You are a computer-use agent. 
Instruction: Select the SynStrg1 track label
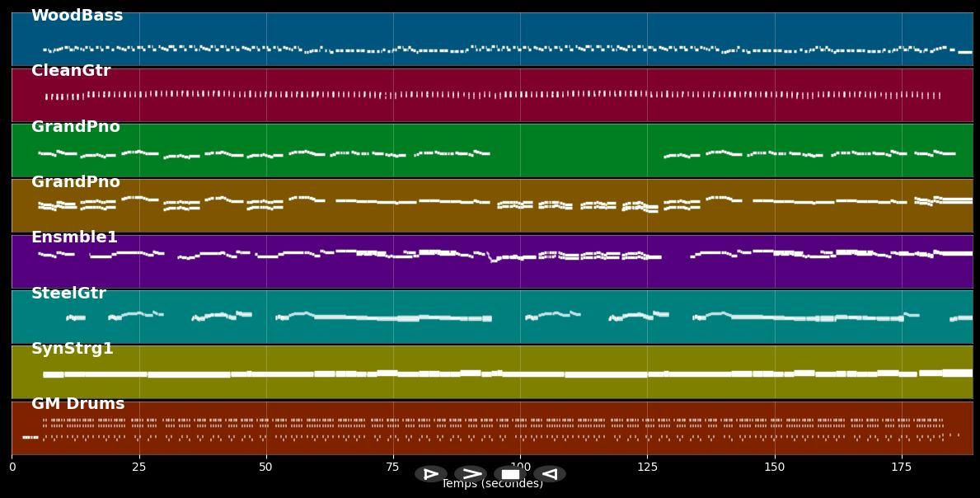click(73, 349)
